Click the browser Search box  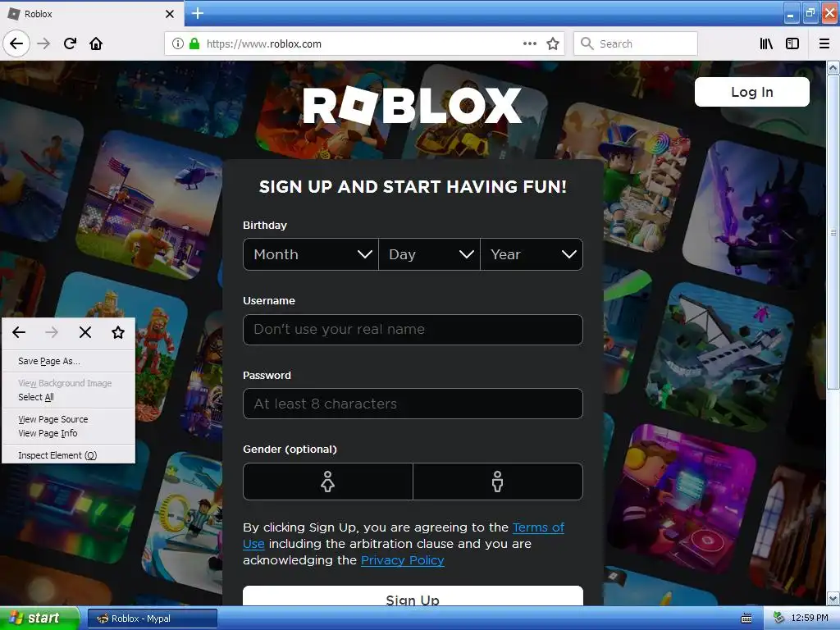636,43
